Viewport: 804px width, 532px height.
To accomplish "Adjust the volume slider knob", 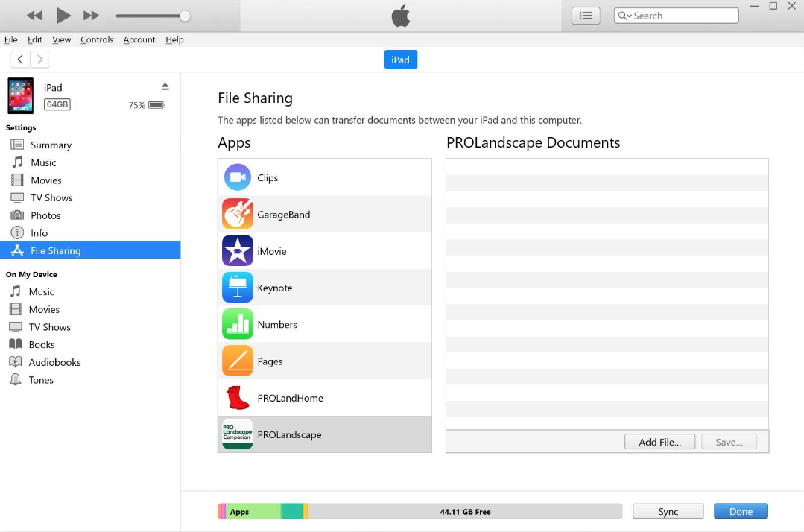I will 185,16.
